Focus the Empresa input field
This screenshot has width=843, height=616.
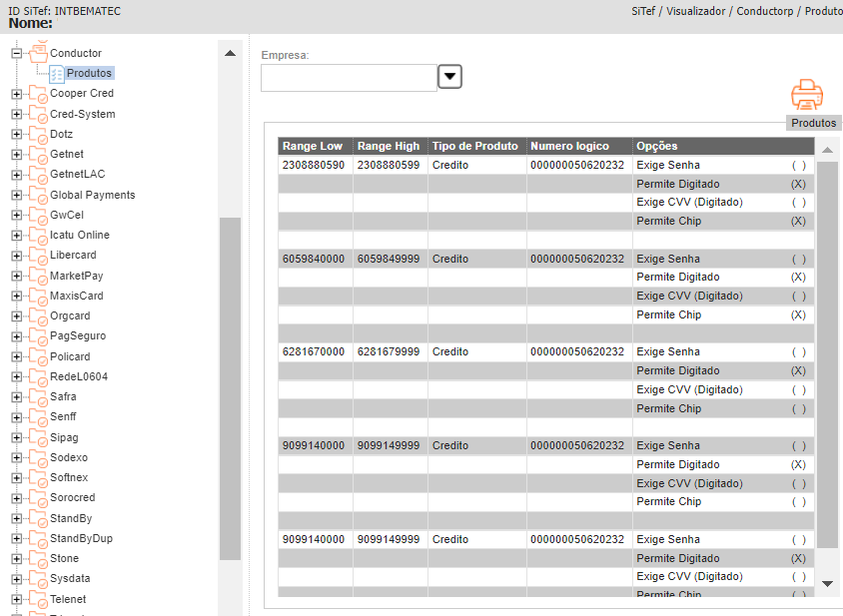point(349,78)
